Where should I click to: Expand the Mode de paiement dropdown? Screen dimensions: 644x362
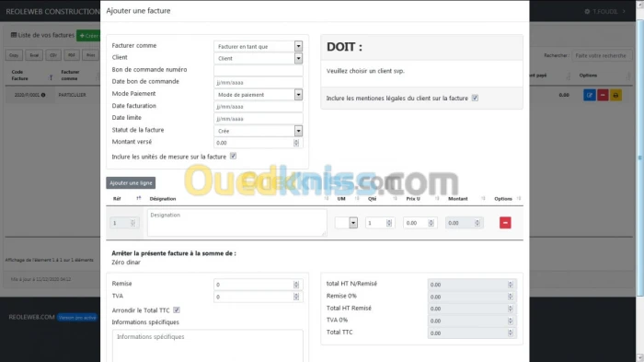pos(258,95)
